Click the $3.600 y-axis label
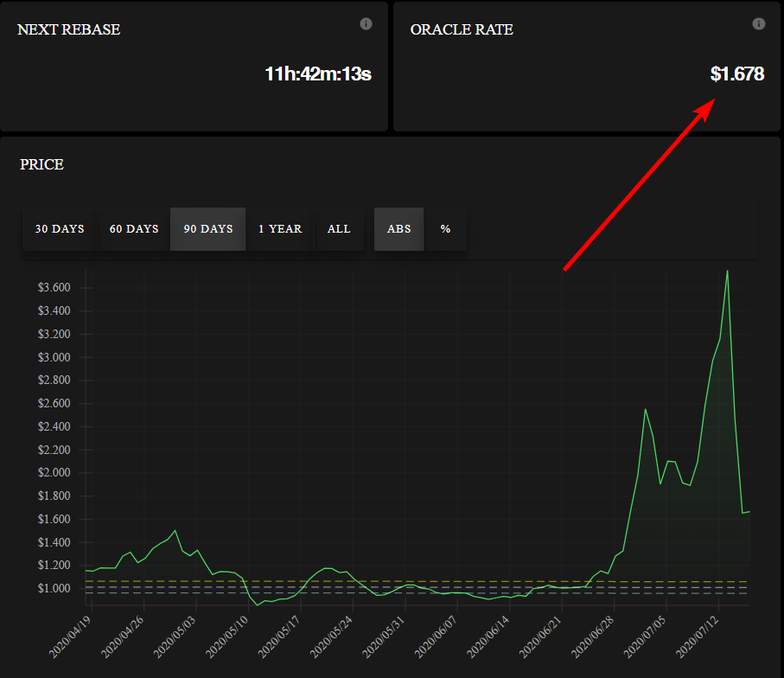This screenshot has width=784, height=678. (54, 287)
